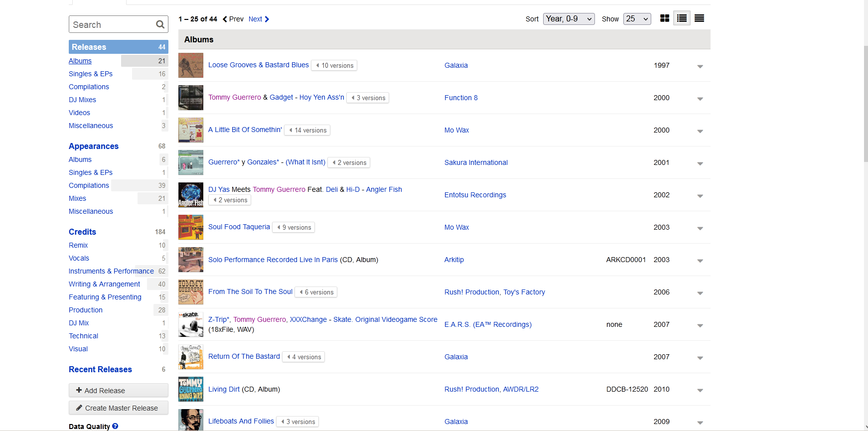This screenshot has height=431, width=868.
Task: Expand the 10 versions of Loose Grooves
Action: pos(334,65)
